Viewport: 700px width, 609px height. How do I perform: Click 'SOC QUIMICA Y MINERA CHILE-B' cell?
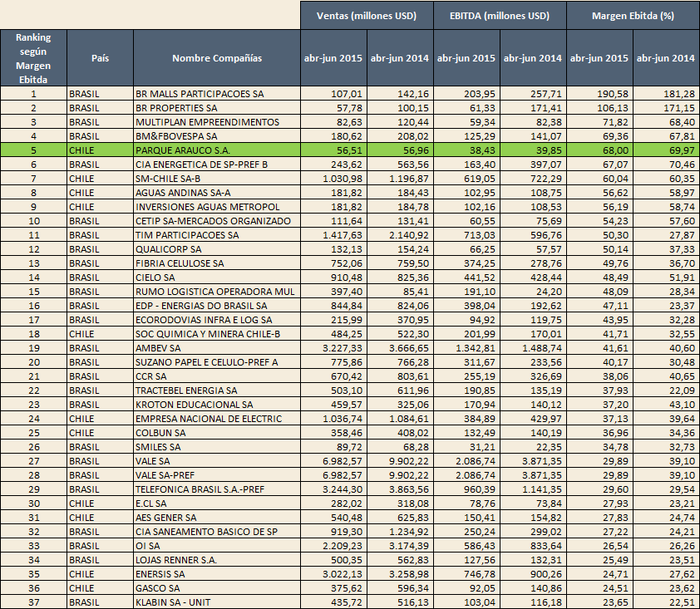tap(217, 334)
